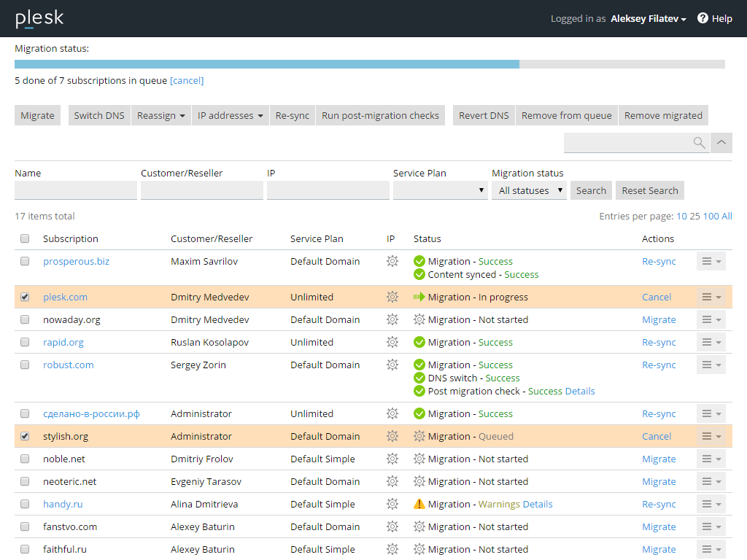Open the hamburger actions menu for robust.com
The height and width of the screenshot is (560, 747).
tap(711, 365)
